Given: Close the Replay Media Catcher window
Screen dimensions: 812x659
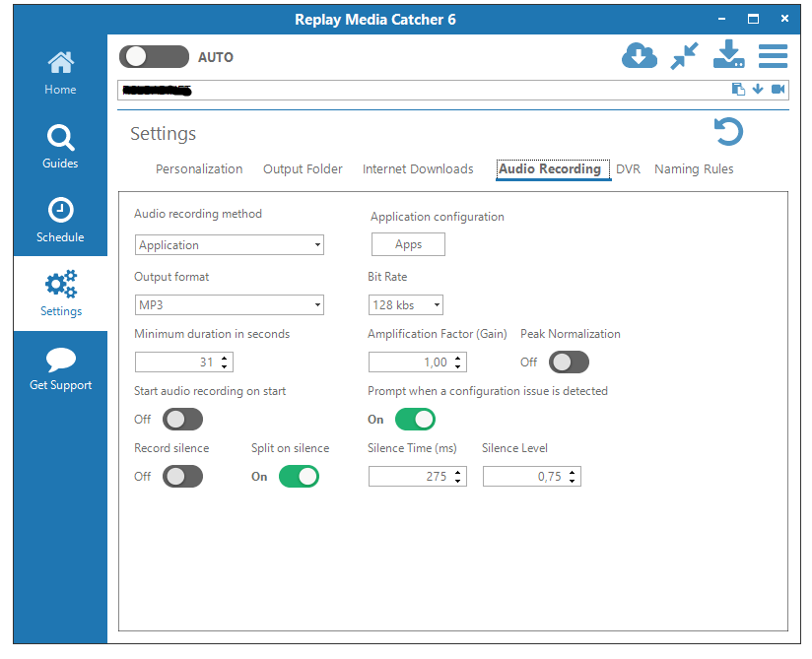Looking at the screenshot, I should coord(784,19).
